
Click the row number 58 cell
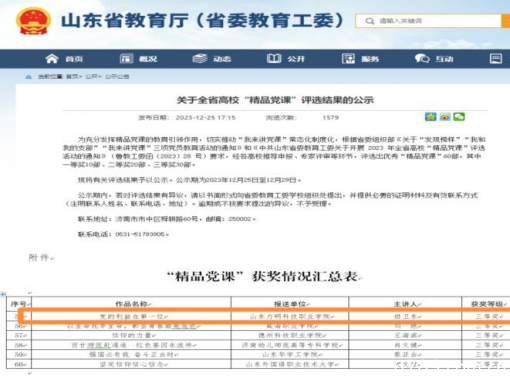(19, 345)
